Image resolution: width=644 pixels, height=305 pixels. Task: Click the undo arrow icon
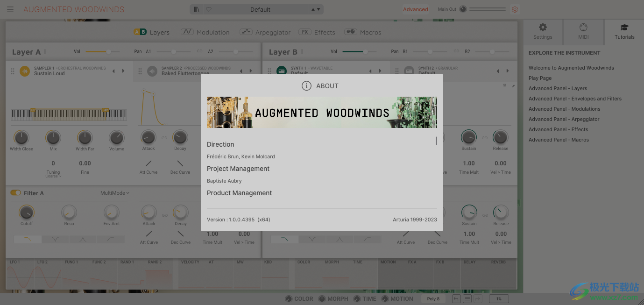tap(456, 298)
